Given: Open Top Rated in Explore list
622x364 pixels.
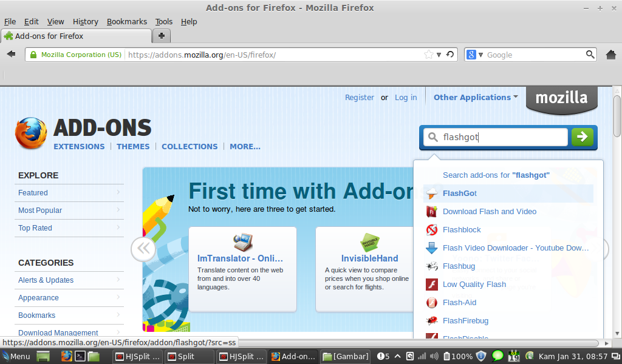Looking at the screenshot, I should (69, 227).
